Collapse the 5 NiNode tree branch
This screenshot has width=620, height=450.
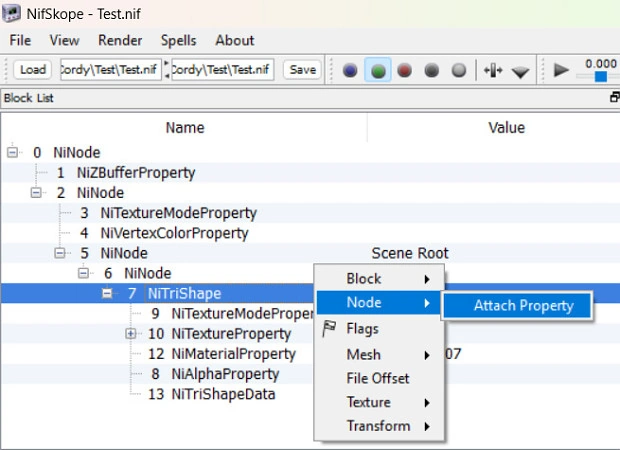point(60,253)
